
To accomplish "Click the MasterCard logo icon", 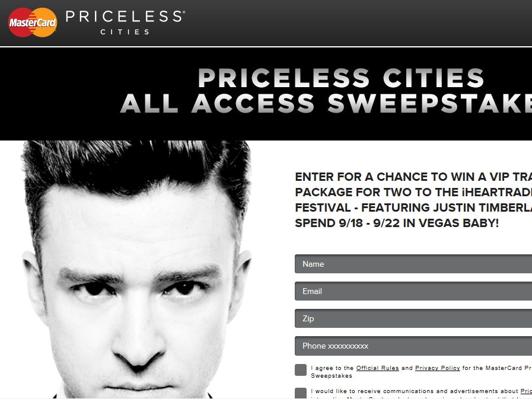I will [33, 23].
